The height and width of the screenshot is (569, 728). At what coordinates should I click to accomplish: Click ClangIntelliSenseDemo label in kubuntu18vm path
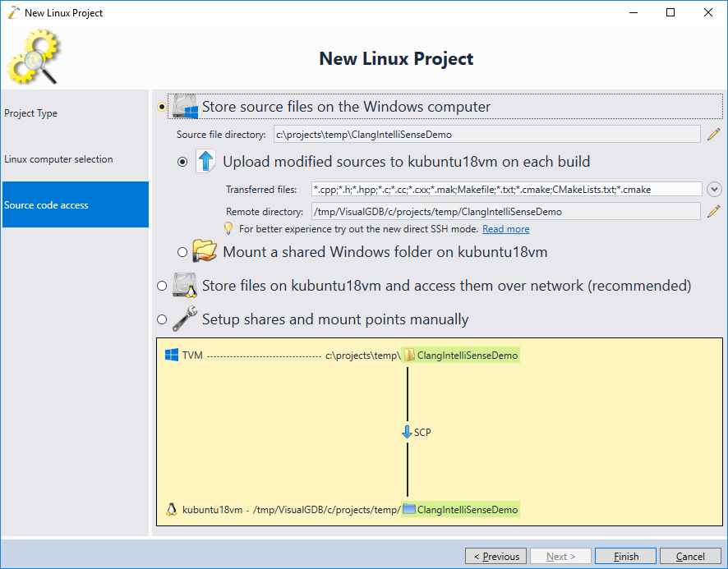coord(467,510)
